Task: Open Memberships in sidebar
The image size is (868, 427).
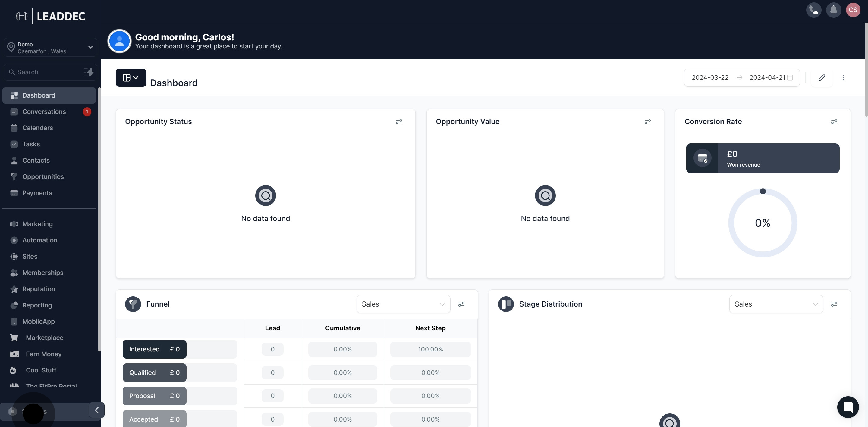Action: 49,273
